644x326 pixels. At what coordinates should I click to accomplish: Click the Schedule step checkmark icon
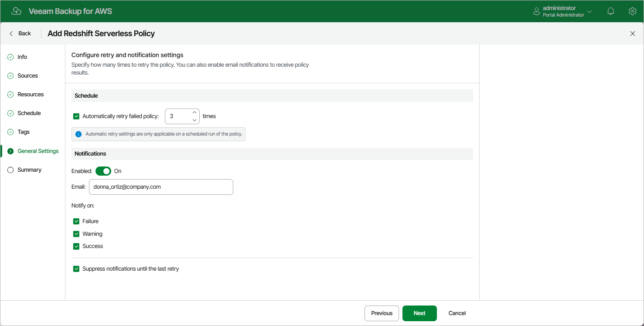coord(10,113)
